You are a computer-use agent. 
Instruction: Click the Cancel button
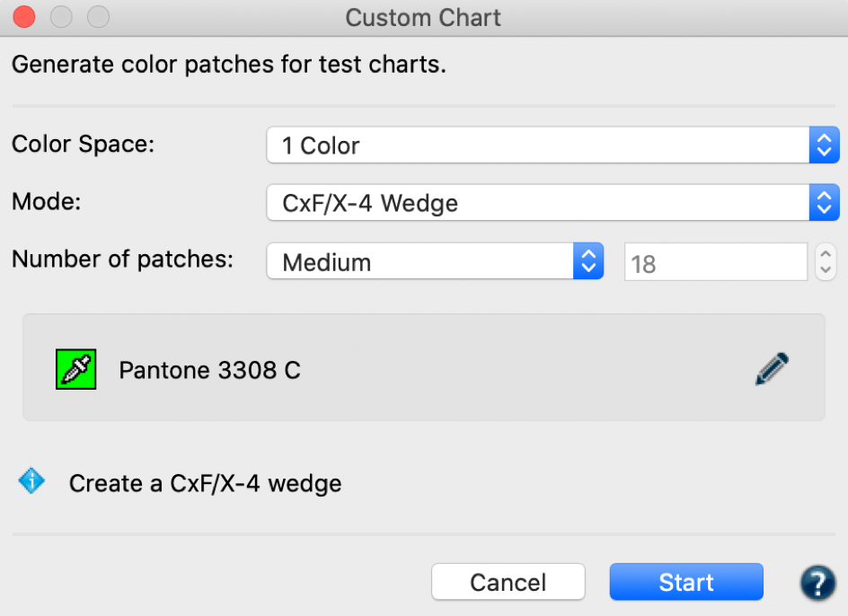pos(508,582)
